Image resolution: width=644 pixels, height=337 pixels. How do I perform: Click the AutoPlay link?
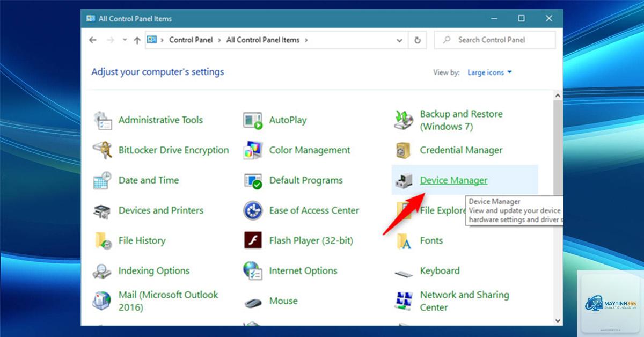pyautogui.click(x=288, y=120)
